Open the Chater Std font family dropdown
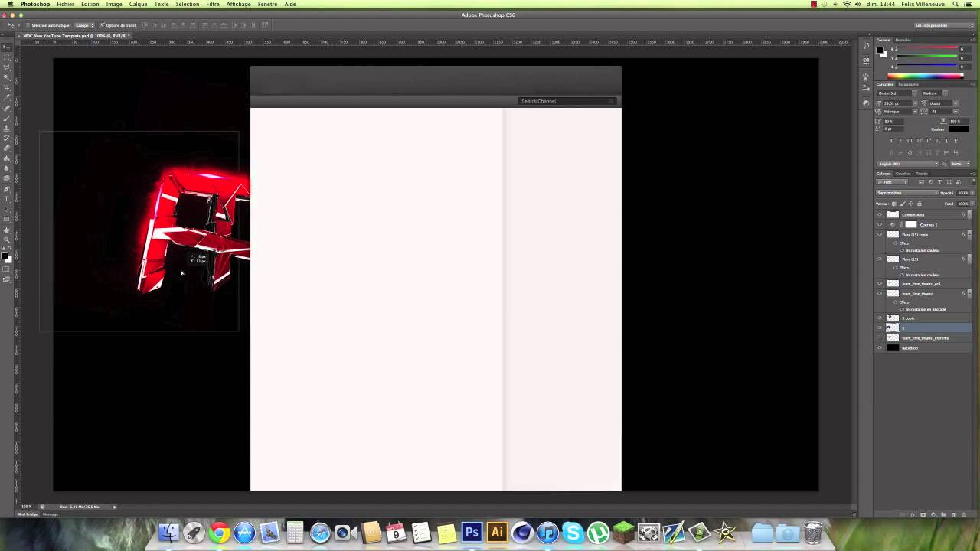Image resolution: width=980 pixels, height=551 pixels. tap(897, 93)
